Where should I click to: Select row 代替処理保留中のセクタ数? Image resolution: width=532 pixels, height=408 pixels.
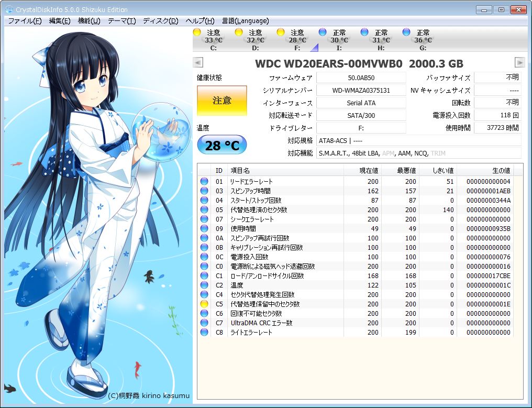click(x=355, y=304)
